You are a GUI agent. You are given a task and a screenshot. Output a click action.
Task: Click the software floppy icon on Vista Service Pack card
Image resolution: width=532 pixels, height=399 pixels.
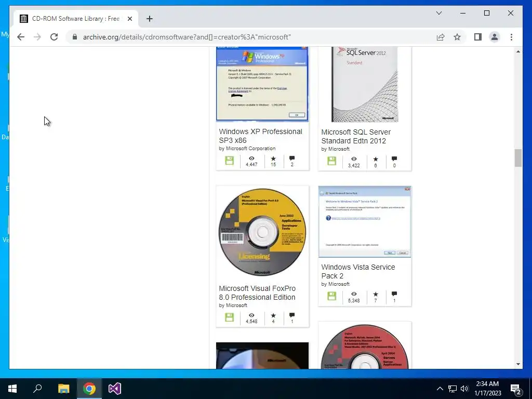(x=332, y=296)
